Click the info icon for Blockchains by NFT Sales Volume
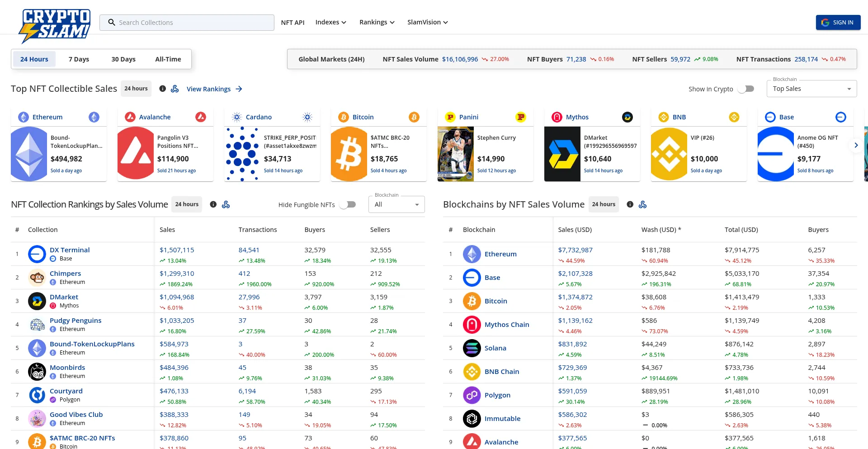 [x=630, y=204]
